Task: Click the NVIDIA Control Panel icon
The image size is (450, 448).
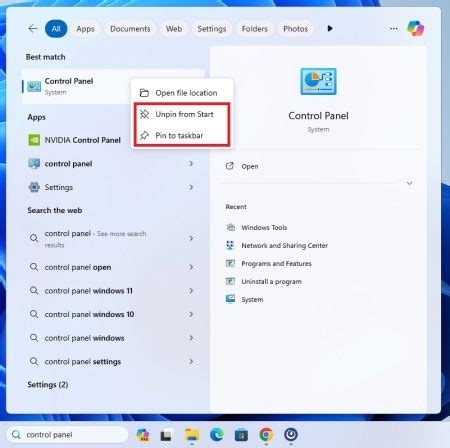Action: pos(34,140)
